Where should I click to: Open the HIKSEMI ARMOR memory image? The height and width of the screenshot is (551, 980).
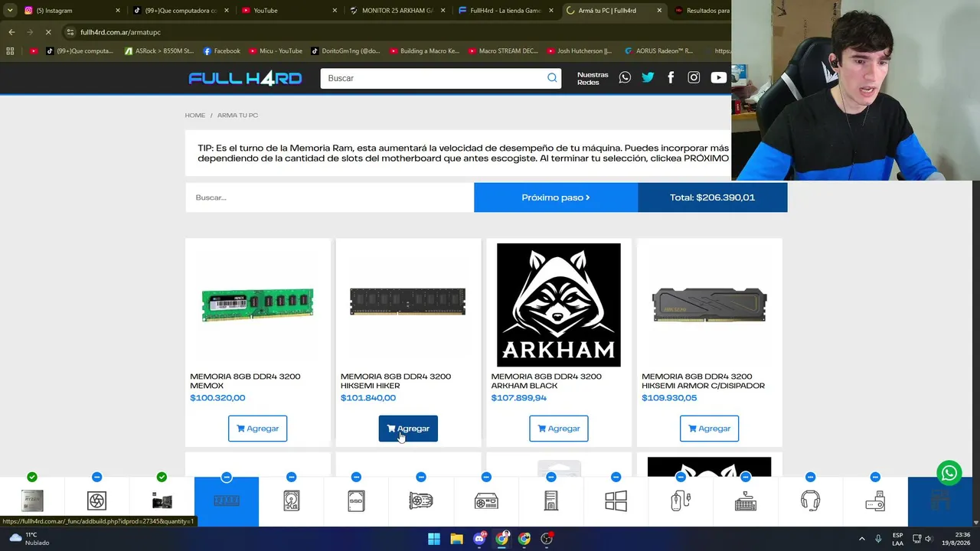click(709, 305)
